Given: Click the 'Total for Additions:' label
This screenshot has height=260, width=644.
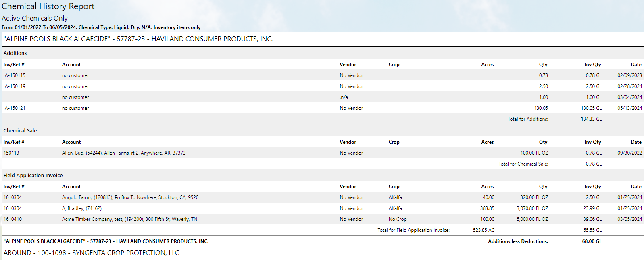Looking at the screenshot, I should tap(528, 119).
